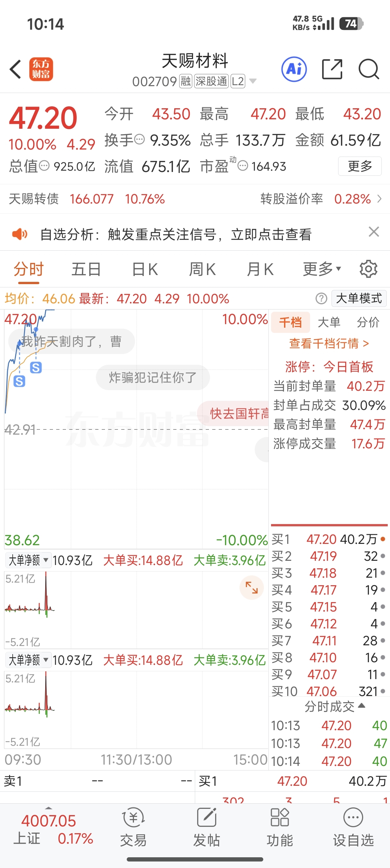Tap info icon beside 市盈
The image size is (390, 868).
tap(243, 165)
